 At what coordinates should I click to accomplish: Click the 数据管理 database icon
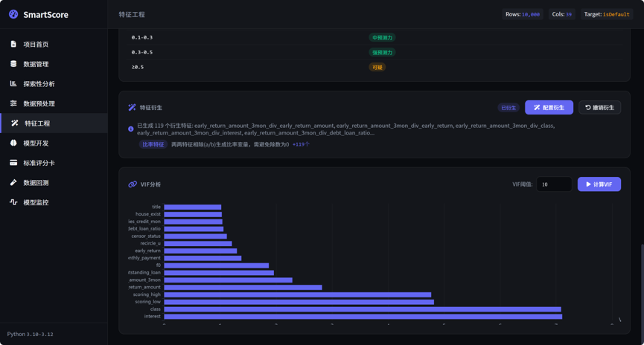13,64
